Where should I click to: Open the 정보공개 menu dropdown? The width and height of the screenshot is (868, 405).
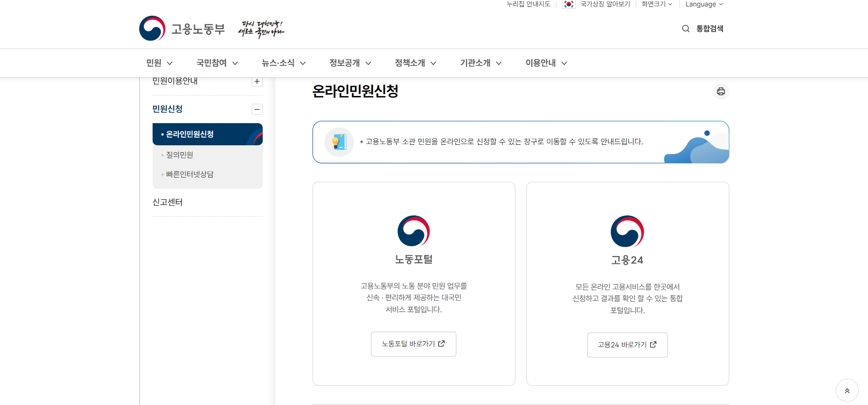350,63
